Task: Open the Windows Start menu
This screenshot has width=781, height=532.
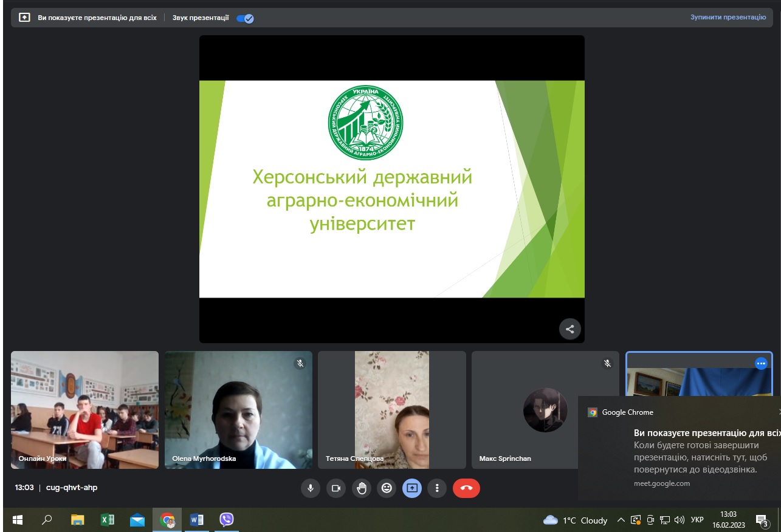Action: point(18,520)
